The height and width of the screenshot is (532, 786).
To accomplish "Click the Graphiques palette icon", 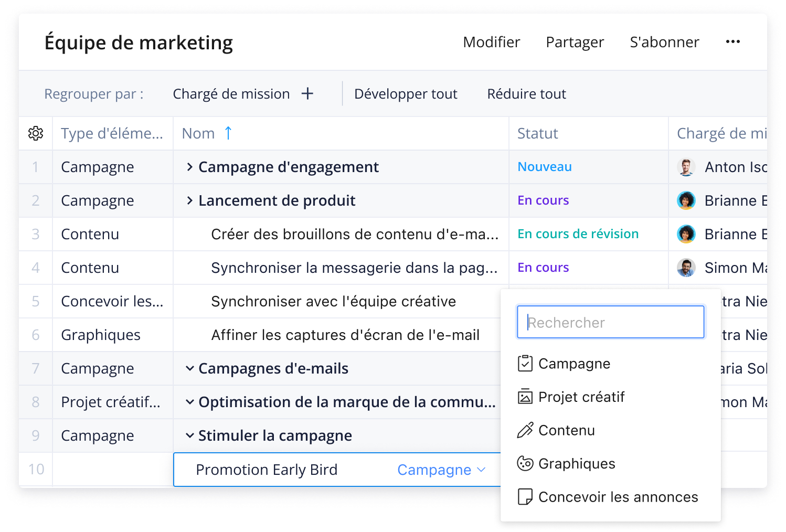I will [525, 464].
